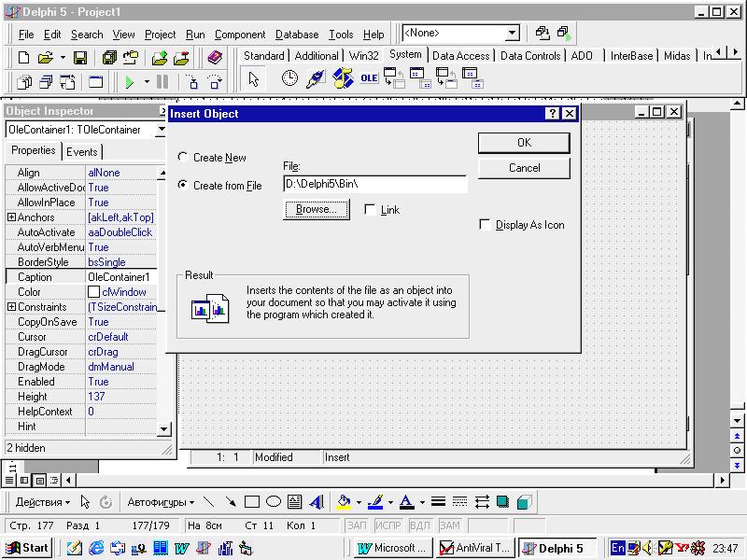Open the Windows Start button
Viewport: 747px width, 560px height.
[27, 548]
